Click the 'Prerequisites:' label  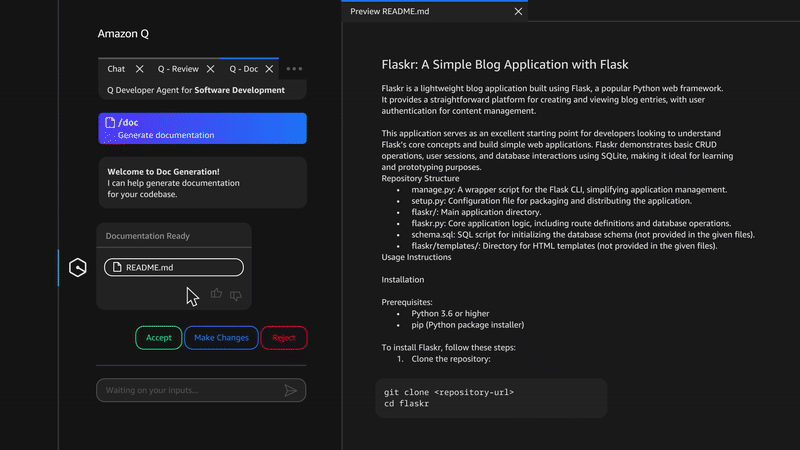tap(407, 302)
